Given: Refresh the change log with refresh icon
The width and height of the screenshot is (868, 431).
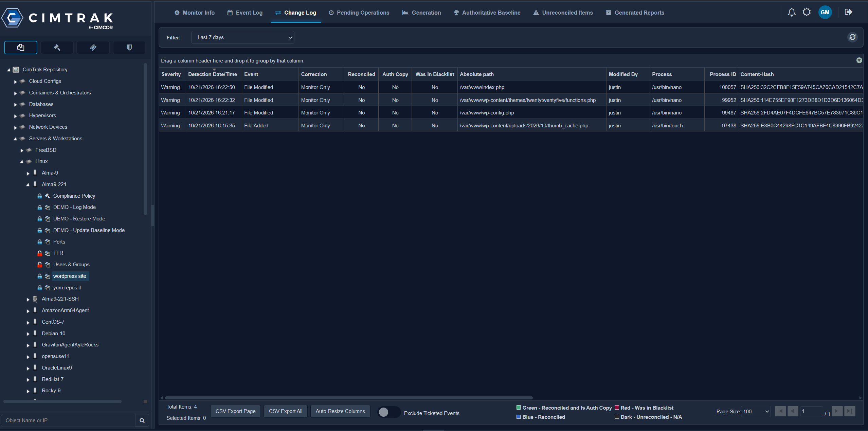Looking at the screenshot, I should 852,37.
